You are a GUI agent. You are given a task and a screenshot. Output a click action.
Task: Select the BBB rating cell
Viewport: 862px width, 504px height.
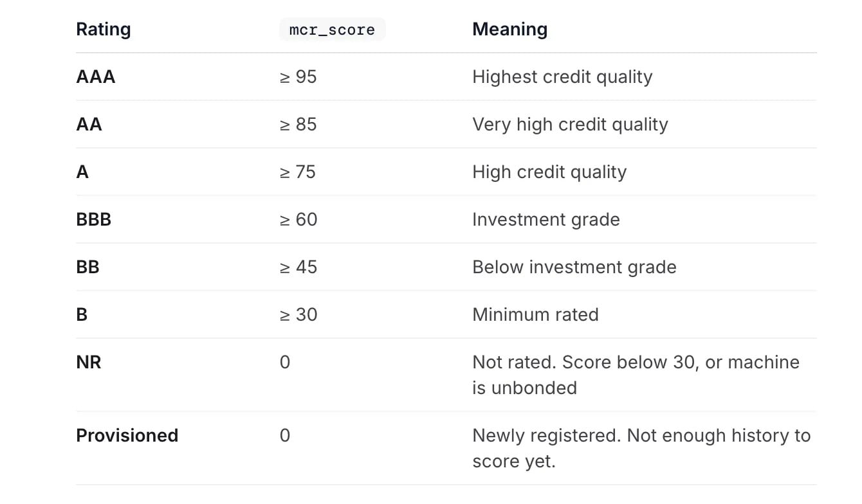tap(93, 220)
